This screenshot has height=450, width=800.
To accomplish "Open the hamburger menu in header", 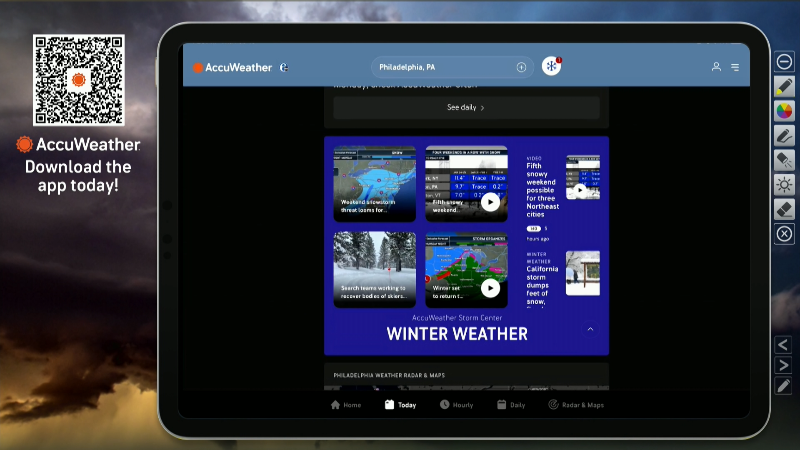I will pyautogui.click(x=735, y=67).
